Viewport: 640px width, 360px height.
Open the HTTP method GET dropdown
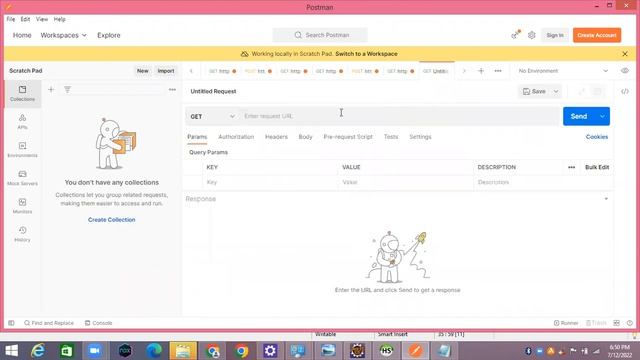tap(212, 116)
